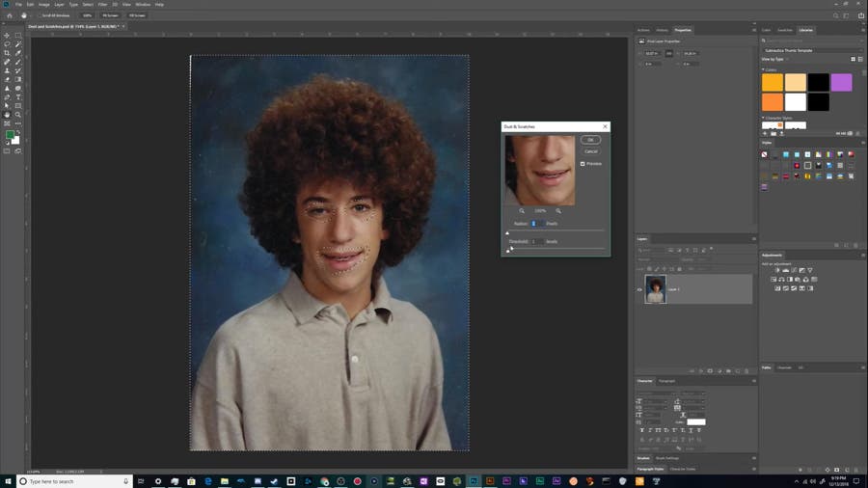Delete layer with Layers panel trash icon
This screenshot has height=488, width=868.
click(x=746, y=371)
